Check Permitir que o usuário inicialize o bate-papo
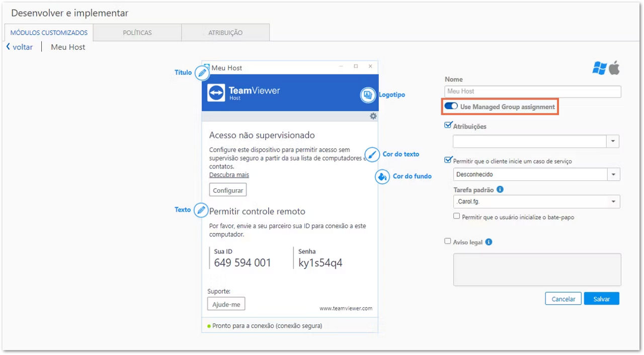Screen dimensions: 644x355 coord(457,217)
